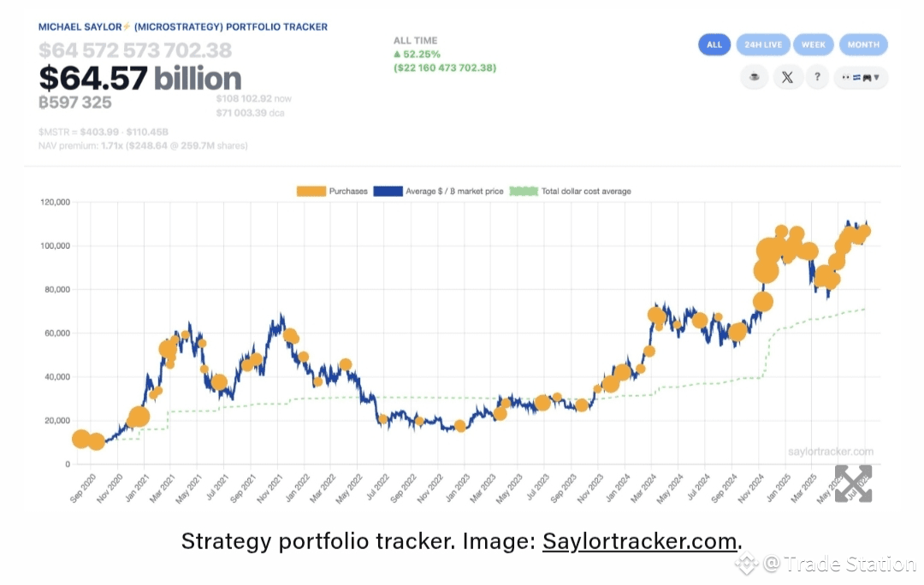
Task: Toggle the Purchases legend series
Action: point(332,192)
